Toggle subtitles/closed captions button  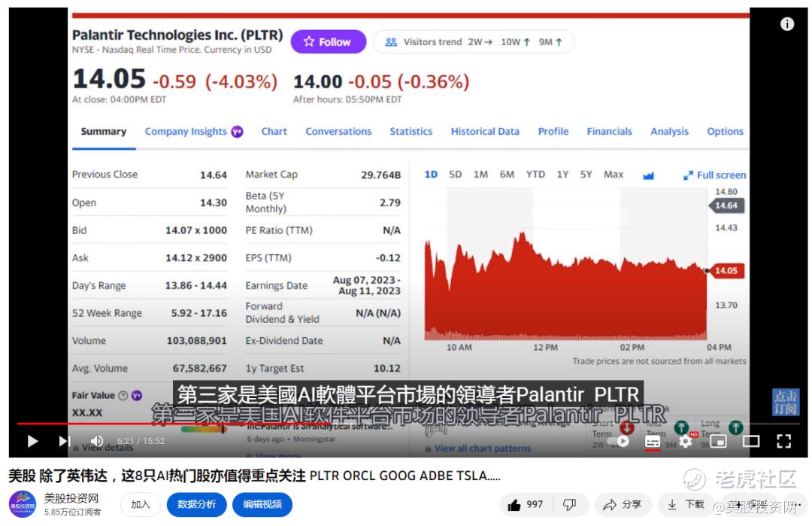653,442
